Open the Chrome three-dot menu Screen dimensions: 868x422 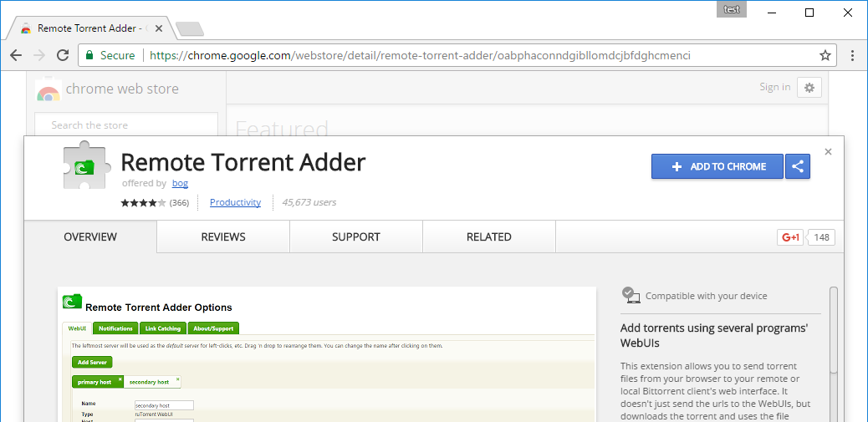pos(852,55)
